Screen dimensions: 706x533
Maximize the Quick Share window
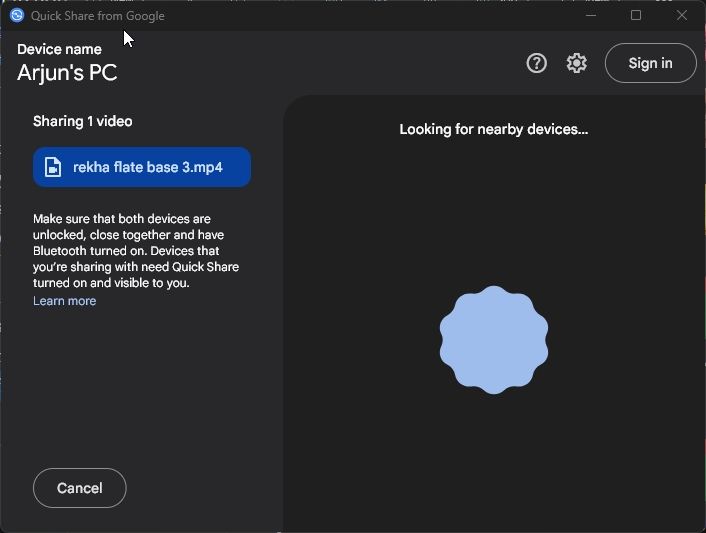[636, 15]
